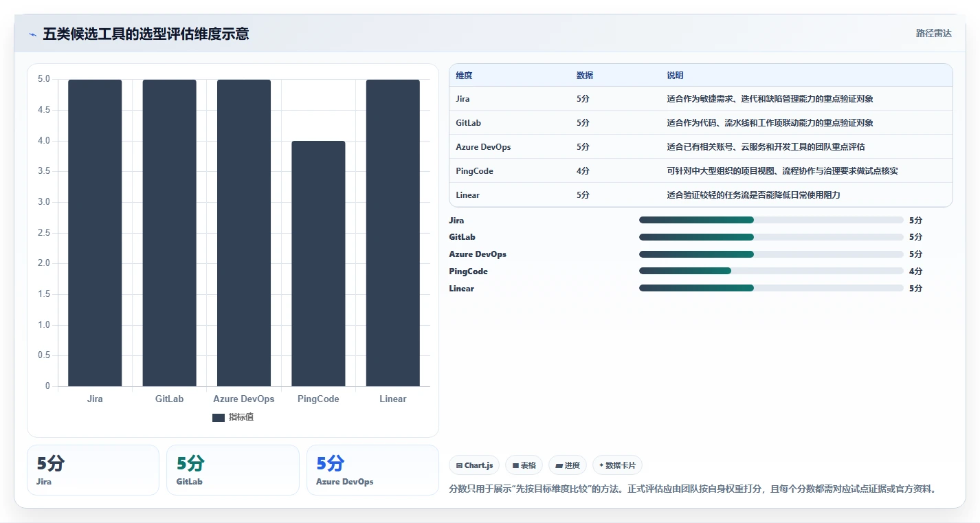The image size is (980, 523).
Task: Select the GitLab row in table
Action: (701, 123)
